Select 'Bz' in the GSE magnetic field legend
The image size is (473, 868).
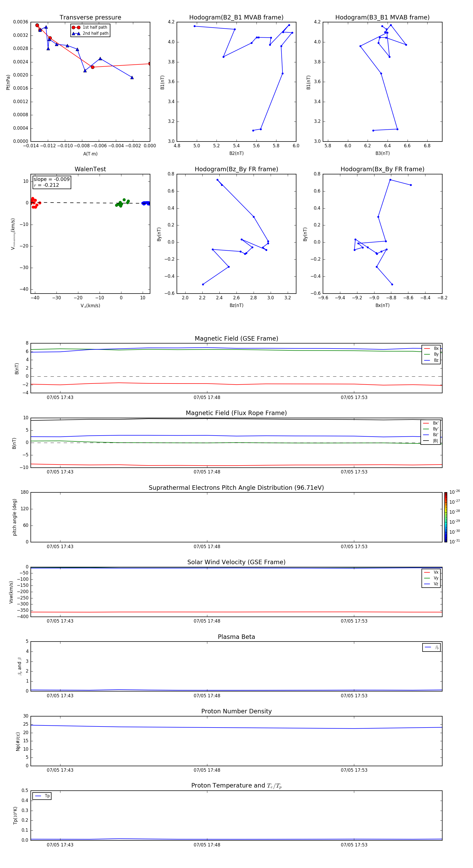431,360
